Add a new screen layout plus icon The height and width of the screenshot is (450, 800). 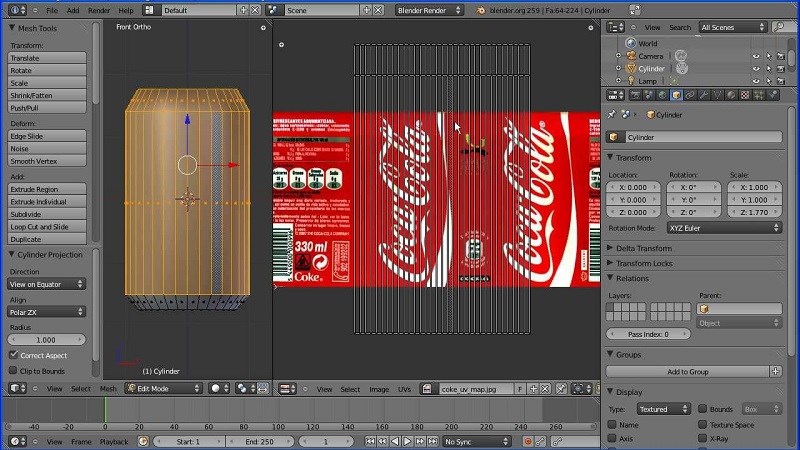tap(243, 10)
